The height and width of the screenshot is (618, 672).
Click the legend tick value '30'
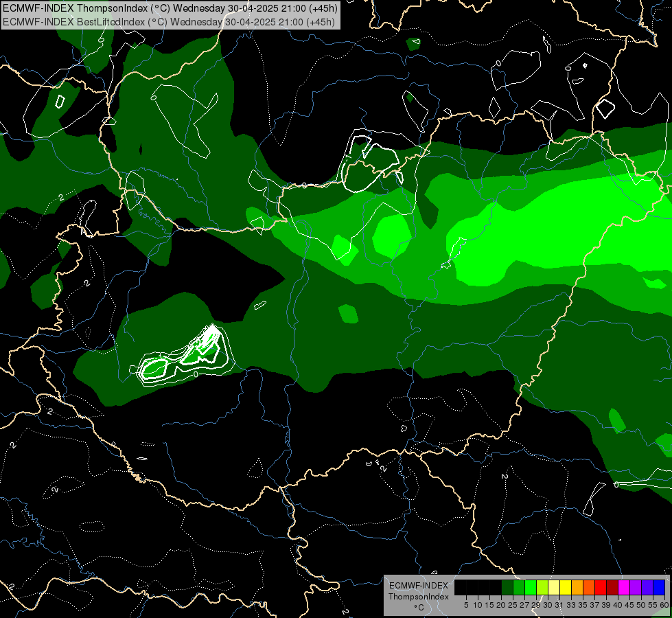(548, 605)
